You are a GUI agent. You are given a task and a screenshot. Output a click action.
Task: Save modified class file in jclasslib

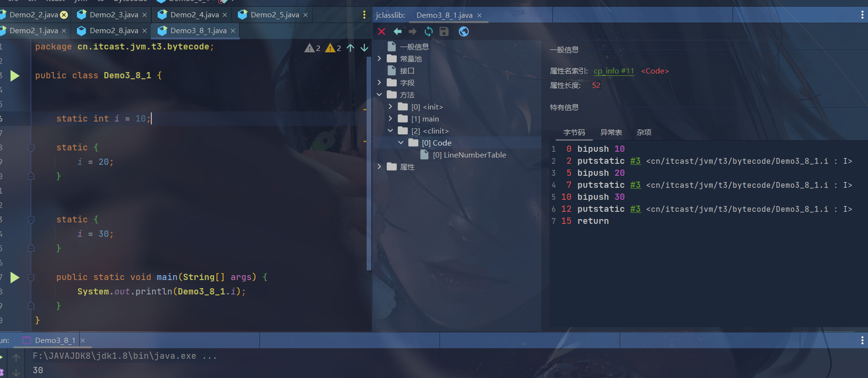click(x=444, y=32)
